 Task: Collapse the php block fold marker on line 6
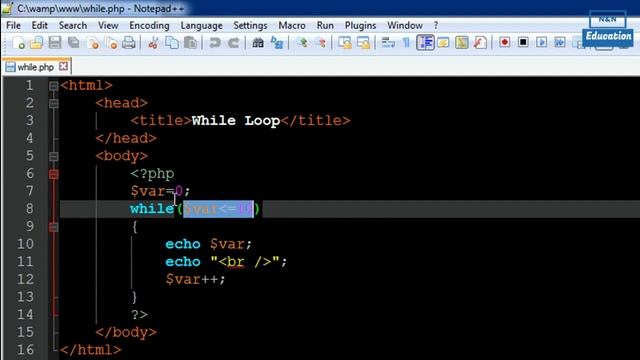(x=53, y=174)
